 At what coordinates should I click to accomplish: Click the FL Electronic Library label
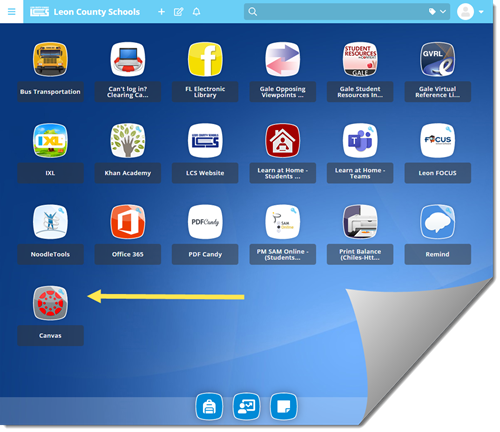click(x=205, y=92)
